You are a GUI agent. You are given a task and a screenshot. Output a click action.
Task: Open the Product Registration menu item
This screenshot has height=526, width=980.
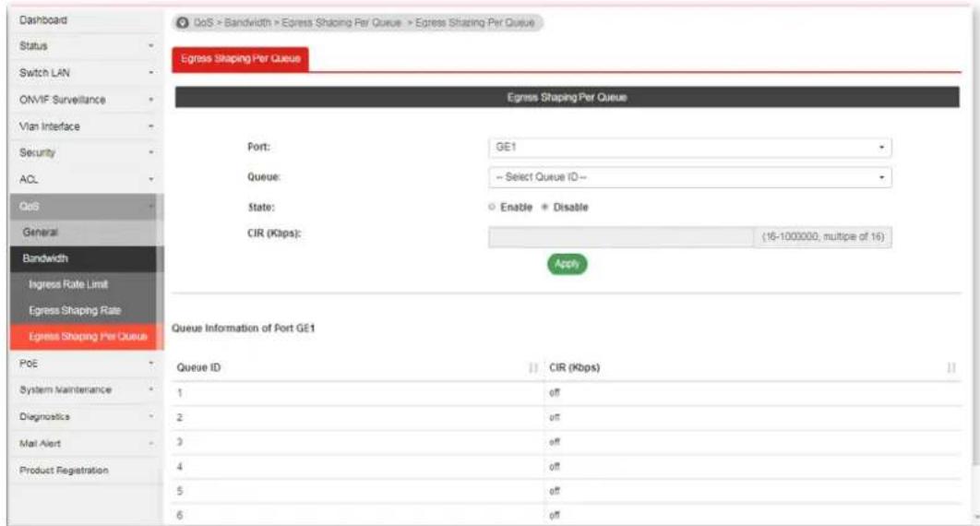(x=86, y=471)
